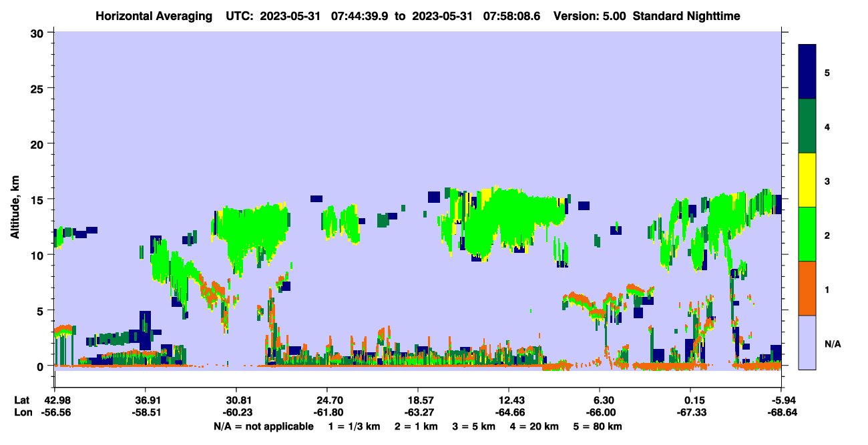Click longitude value -64.66

coord(509,412)
